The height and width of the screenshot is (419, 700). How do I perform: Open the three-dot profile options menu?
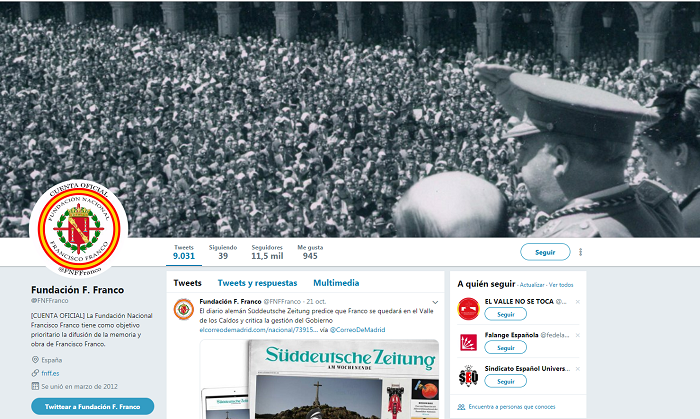[x=580, y=252]
